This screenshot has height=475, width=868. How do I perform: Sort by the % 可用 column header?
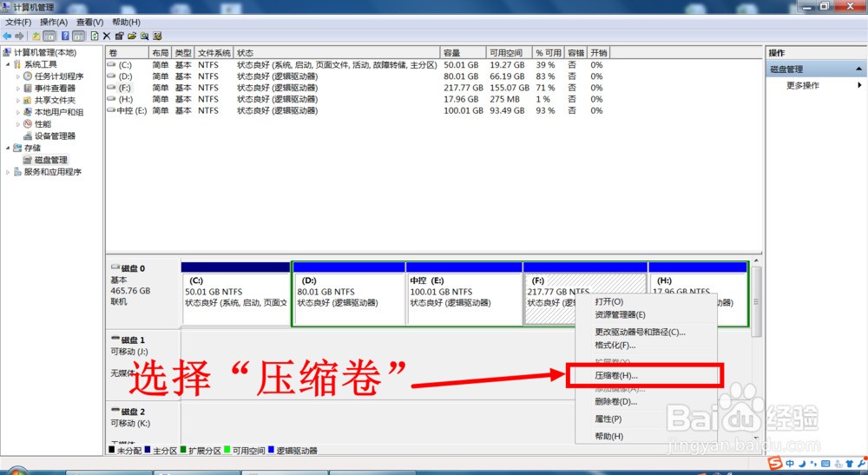point(549,53)
